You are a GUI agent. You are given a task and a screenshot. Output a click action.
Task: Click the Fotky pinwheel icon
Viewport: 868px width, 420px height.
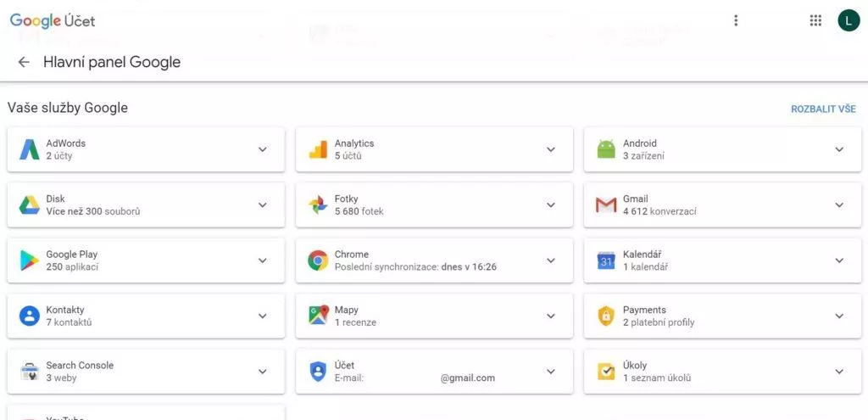pos(318,205)
